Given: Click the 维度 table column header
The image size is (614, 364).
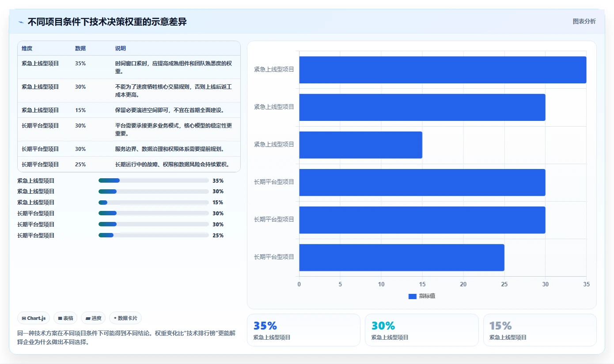Looking at the screenshot, I should click(x=27, y=49).
